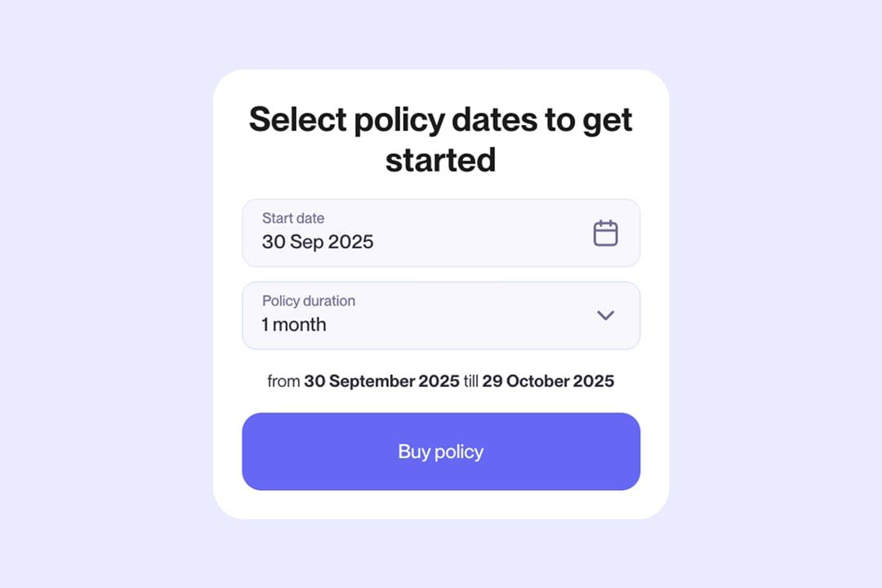Click the word "get" in the heading
Viewport: 882px width, 588px height.
pos(607,119)
